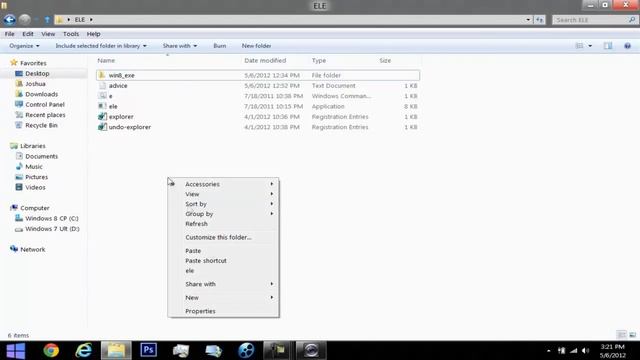Select the explorer registry file icon
Viewport: 640px width, 360px height.
(102, 117)
